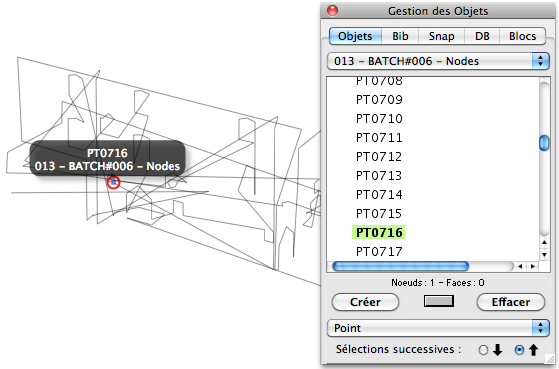Select the red-circled PT0716 node in drawing
Screen dimensions: 559x369
coord(113,183)
